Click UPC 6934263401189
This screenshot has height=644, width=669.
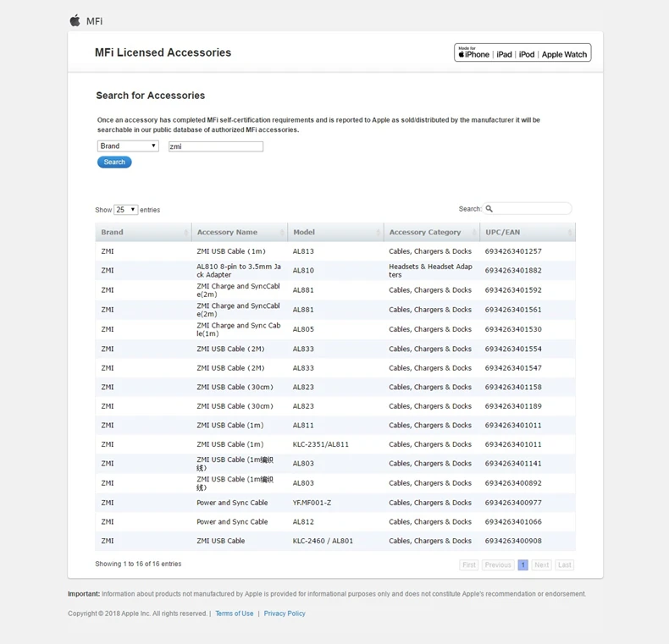point(513,406)
